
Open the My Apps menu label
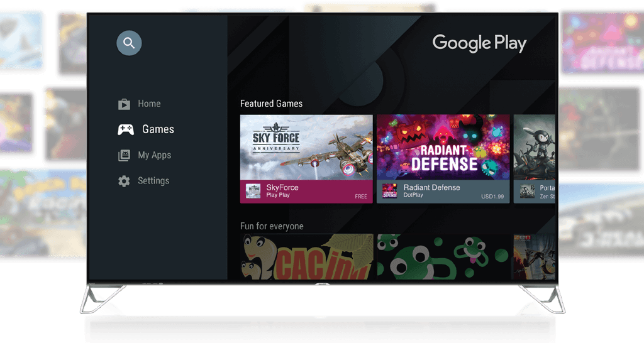155,155
